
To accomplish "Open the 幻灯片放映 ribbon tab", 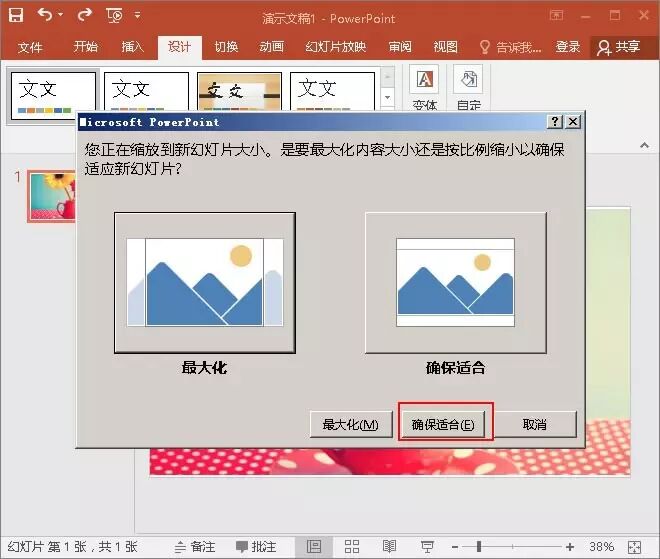I will (x=335, y=47).
